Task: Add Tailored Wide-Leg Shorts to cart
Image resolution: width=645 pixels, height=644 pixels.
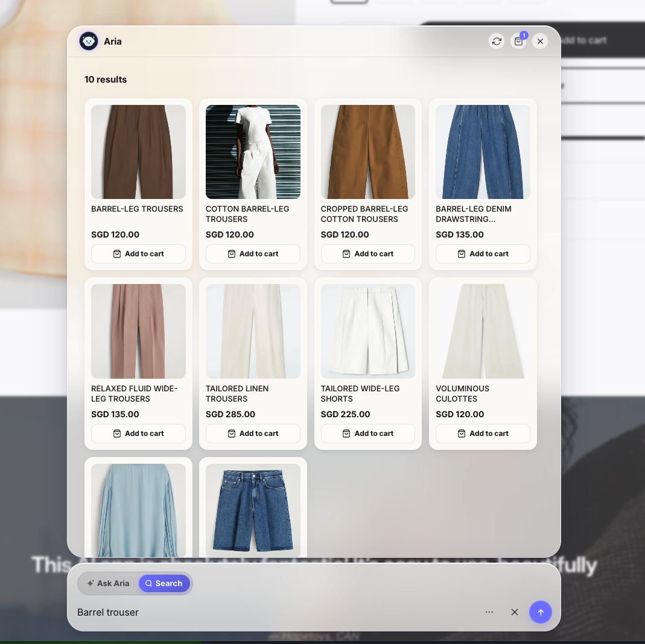Action: coord(367,433)
